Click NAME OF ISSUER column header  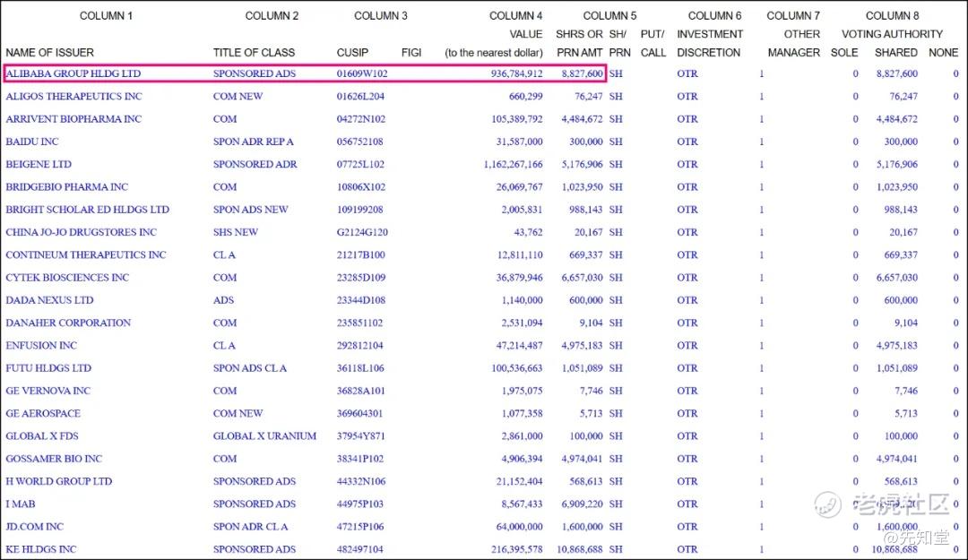click(49, 53)
